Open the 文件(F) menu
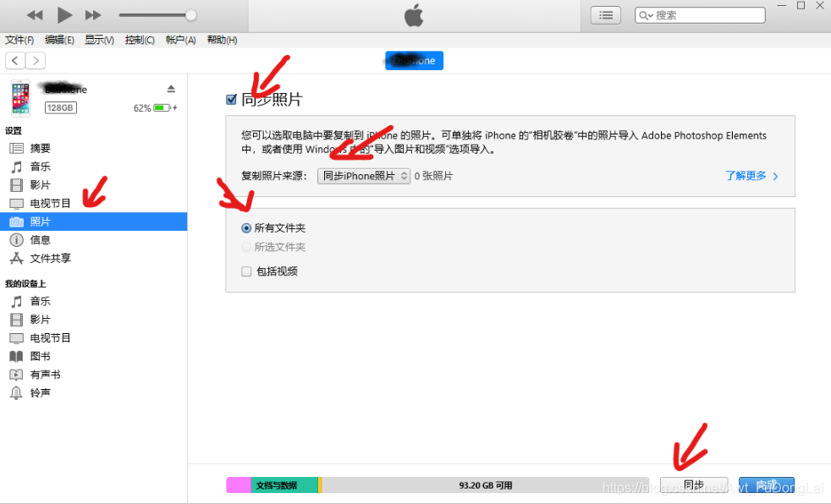831x504 pixels. pos(19,40)
